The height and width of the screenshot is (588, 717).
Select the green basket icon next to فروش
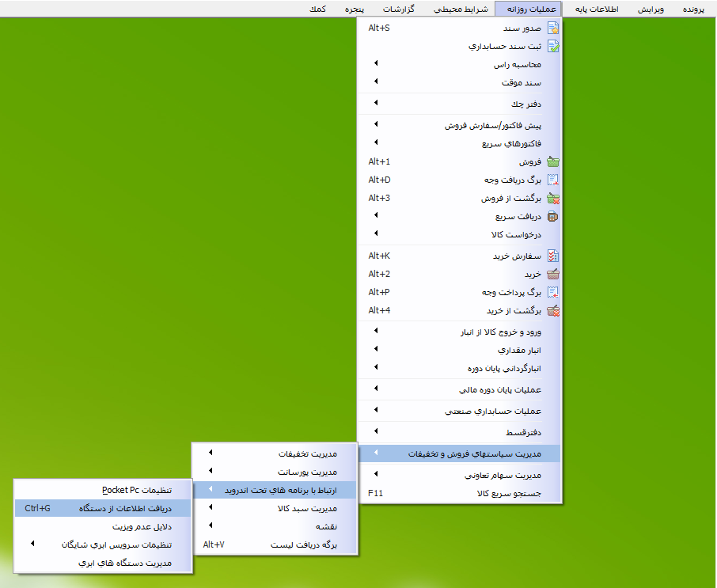tap(553, 161)
